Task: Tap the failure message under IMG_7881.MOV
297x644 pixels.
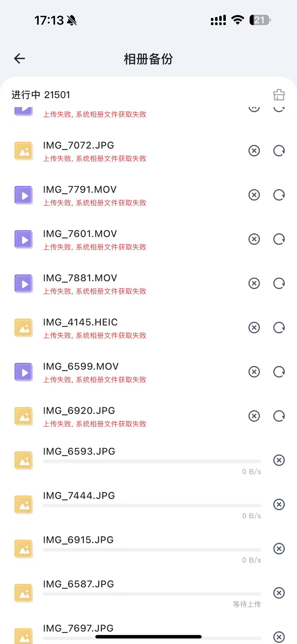Action: click(95, 291)
